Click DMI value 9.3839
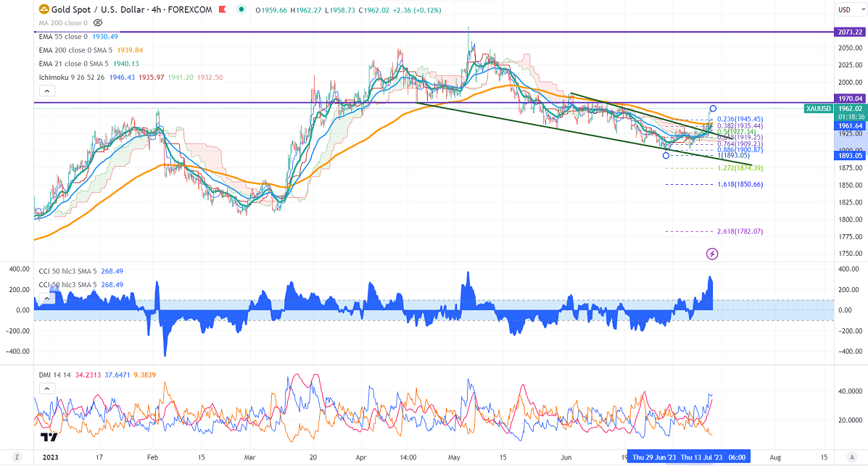The width and height of the screenshot is (868, 466). pyautogui.click(x=145, y=375)
